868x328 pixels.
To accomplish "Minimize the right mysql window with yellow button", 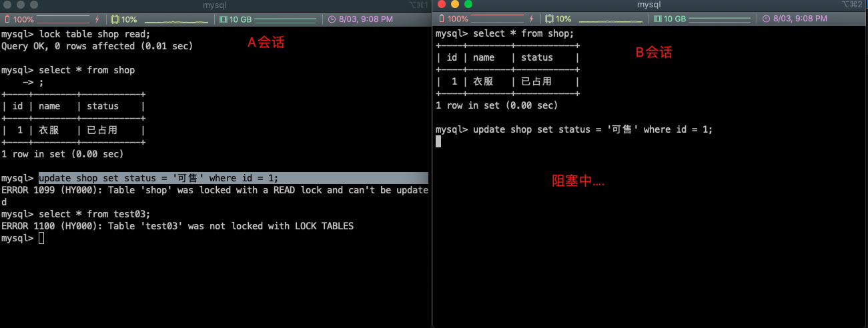I will tap(455, 5).
